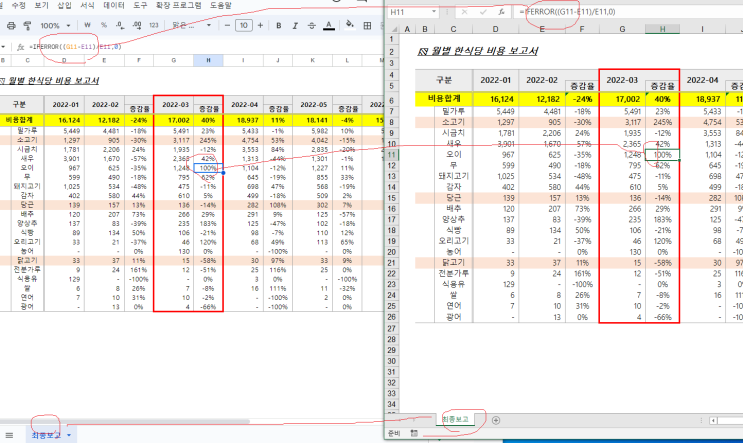Image resolution: width=743 pixels, height=443 pixels.
Task: Open the 123 number formats menu
Action: pos(154,25)
